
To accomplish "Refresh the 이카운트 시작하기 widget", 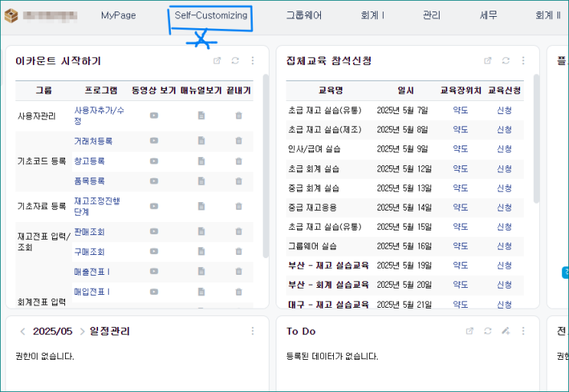I will coord(235,60).
